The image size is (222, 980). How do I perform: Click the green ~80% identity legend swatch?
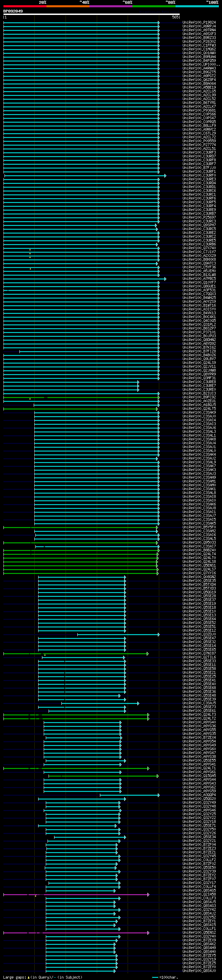(154, 7)
